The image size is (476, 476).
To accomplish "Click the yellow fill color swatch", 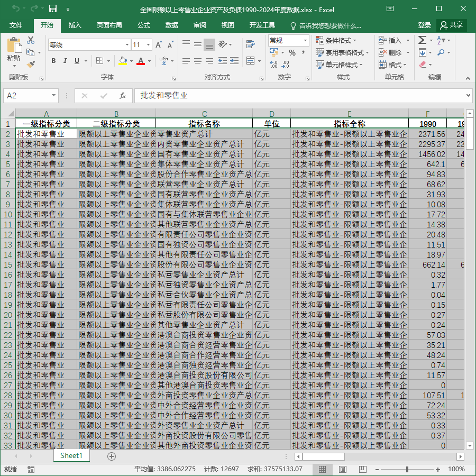I will 123,61.
